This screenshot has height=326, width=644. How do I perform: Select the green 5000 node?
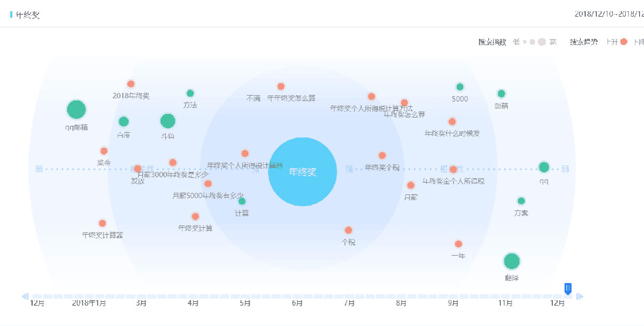pos(460,87)
